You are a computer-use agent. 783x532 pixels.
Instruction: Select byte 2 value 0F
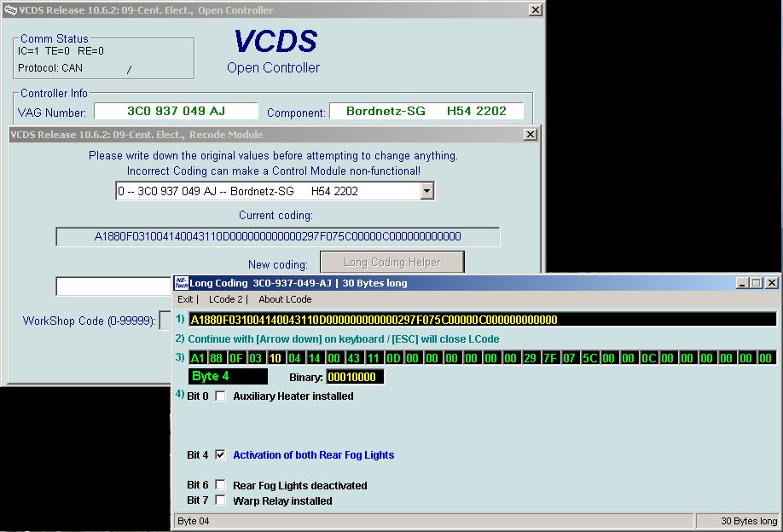tap(236, 358)
